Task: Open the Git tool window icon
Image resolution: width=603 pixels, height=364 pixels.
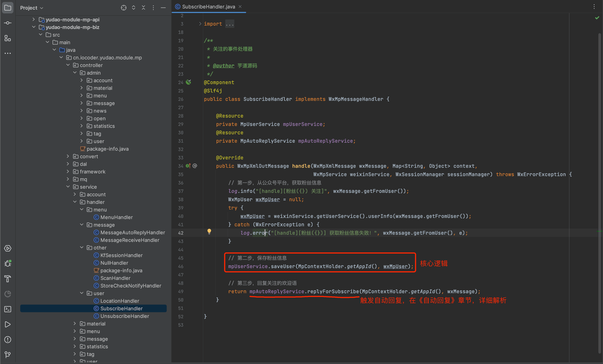Action: point(8,354)
